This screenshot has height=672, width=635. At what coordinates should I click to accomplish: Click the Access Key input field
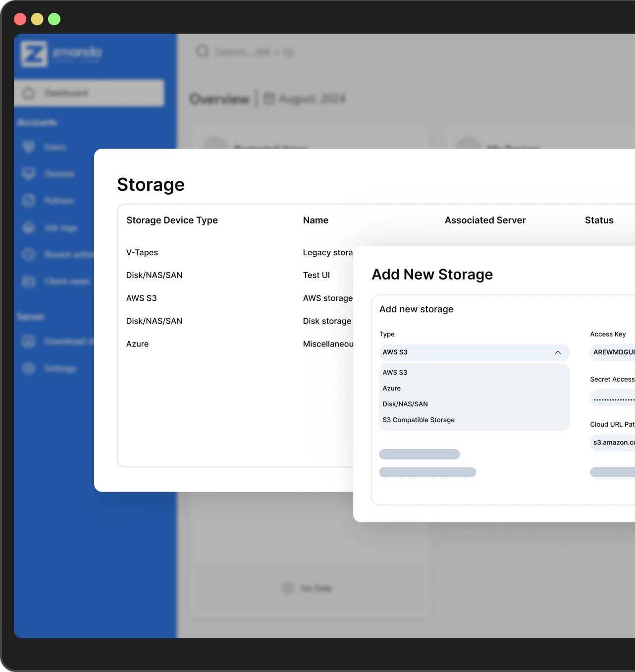[613, 352]
